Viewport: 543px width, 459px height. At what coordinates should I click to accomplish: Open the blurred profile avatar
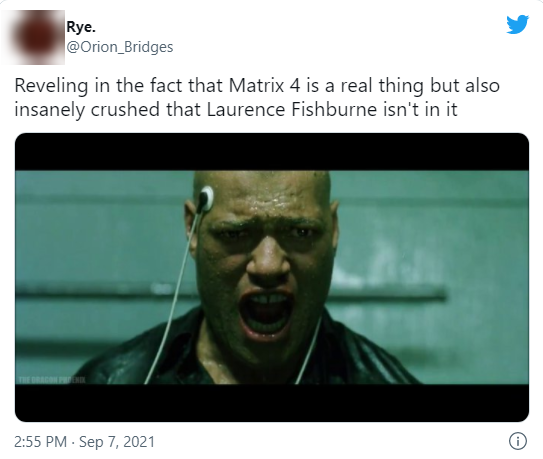(33, 37)
